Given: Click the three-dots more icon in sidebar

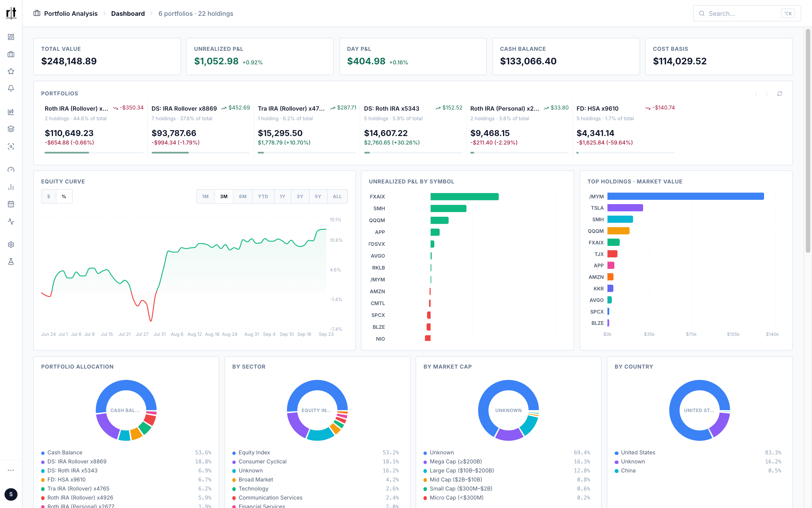Looking at the screenshot, I should 11,470.
